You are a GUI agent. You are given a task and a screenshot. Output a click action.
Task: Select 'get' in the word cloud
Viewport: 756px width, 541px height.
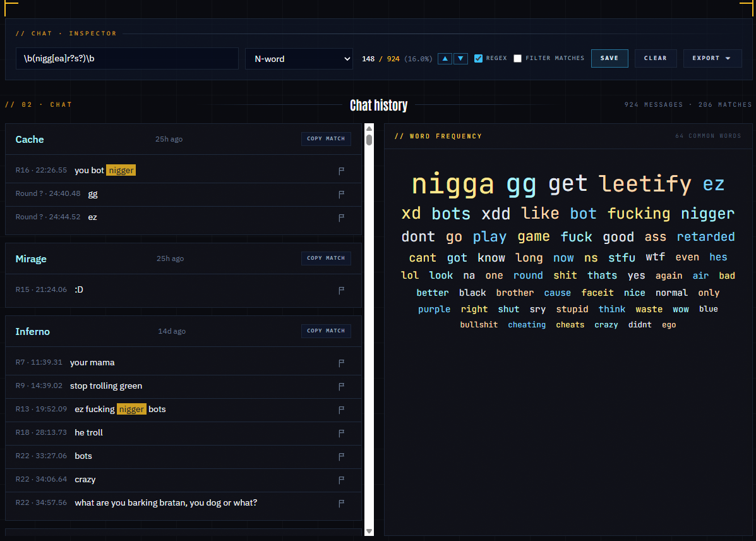(568, 183)
